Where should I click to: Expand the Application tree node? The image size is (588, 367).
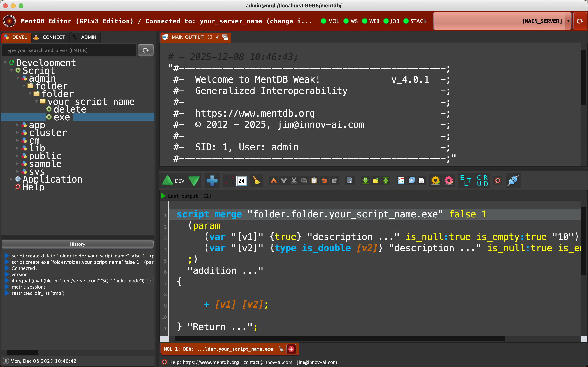click(x=11, y=179)
